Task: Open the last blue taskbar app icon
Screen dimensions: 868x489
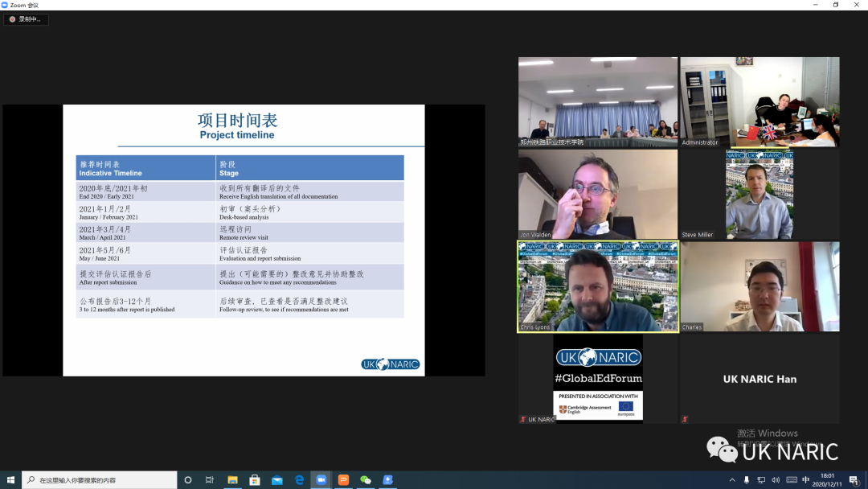Action: coord(387,479)
